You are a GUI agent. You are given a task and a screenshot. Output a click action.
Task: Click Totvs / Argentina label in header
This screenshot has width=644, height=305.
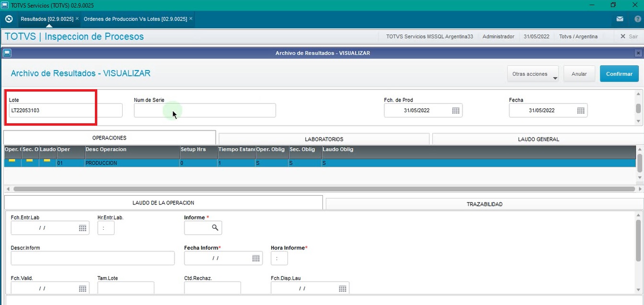pos(578,36)
